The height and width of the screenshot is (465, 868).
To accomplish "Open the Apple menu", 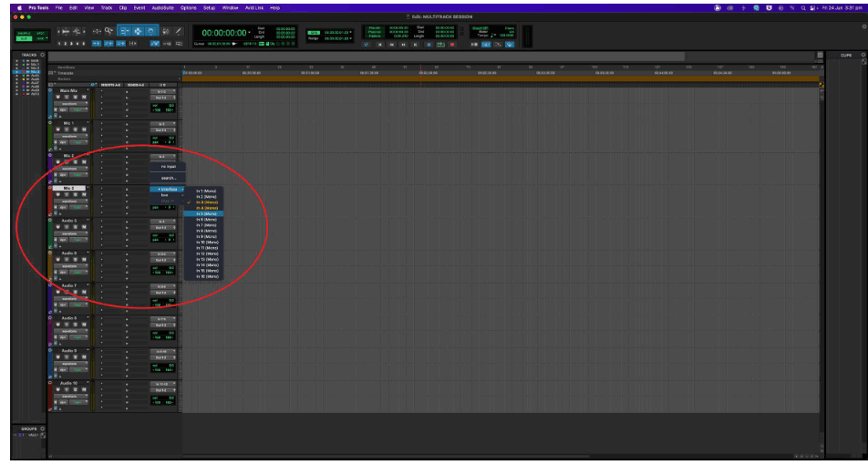I will pos(19,7).
